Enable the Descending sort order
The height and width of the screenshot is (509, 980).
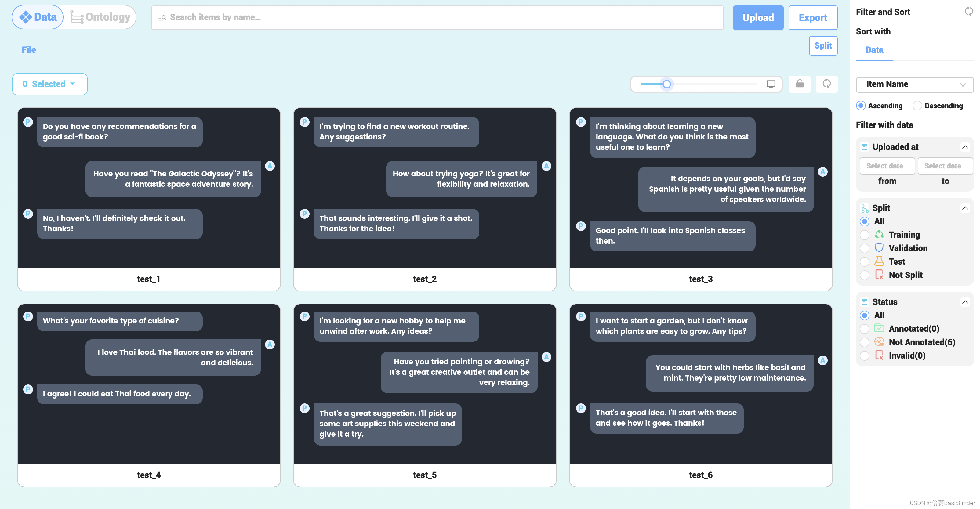917,106
